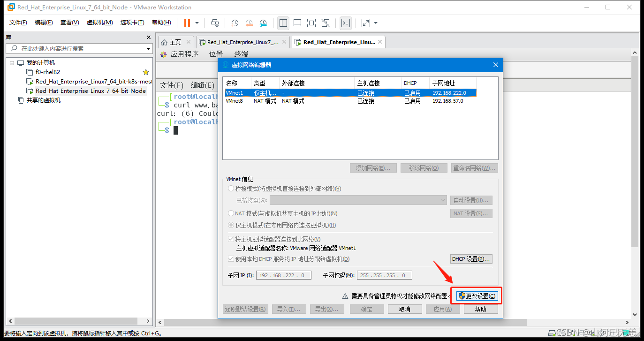Close the library panel with its X
Viewport: 644px width, 341px height.
pyautogui.click(x=149, y=38)
